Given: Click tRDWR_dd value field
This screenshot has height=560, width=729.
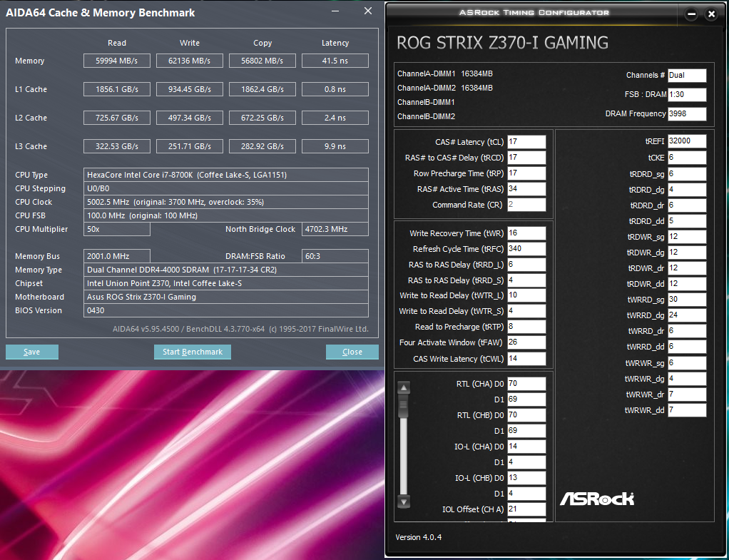Looking at the screenshot, I should [x=687, y=284].
